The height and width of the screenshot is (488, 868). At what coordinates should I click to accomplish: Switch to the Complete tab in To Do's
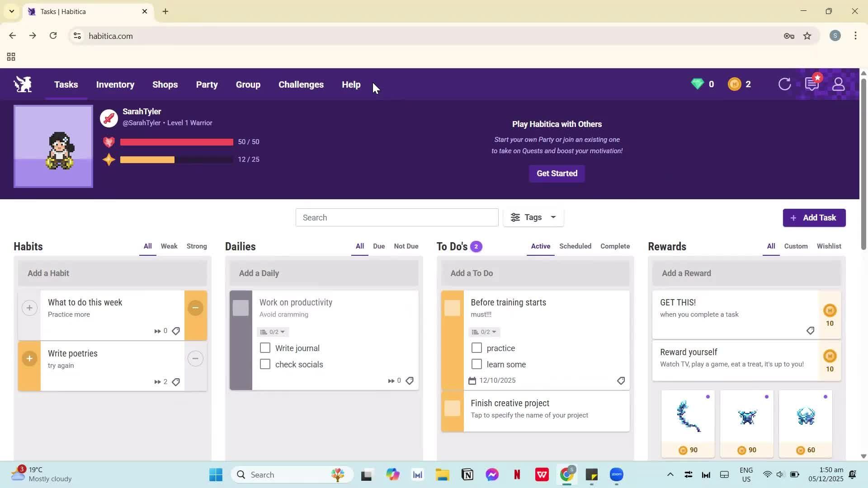pyautogui.click(x=615, y=246)
